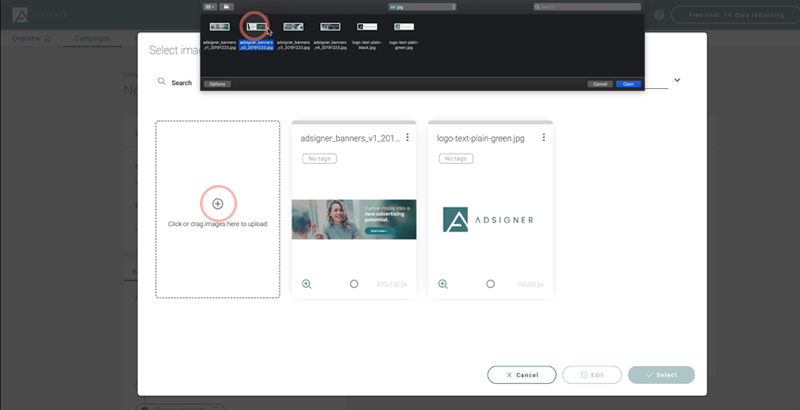
Task: Select logo-text-plain-black.jpg in file dialog
Action: pos(367,35)
